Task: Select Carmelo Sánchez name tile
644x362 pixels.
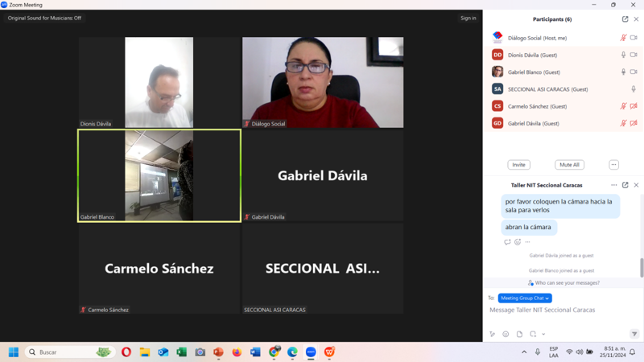Action: click(159, 269)
